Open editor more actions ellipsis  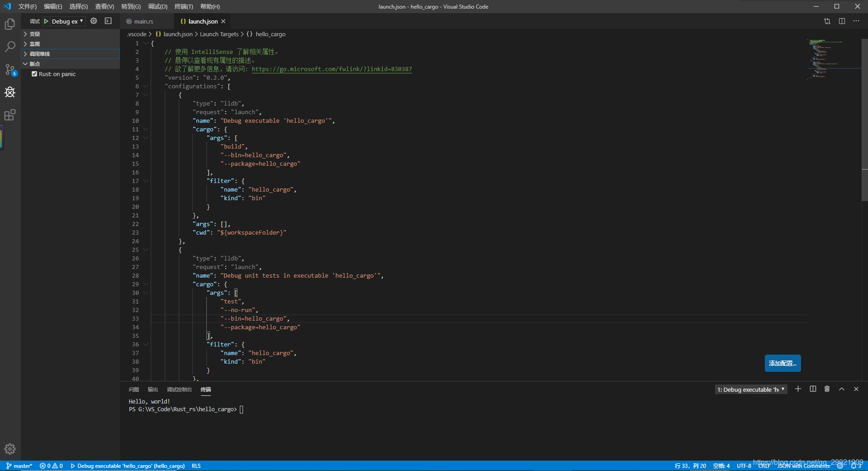pyautogui.click(x=856, y=21)
